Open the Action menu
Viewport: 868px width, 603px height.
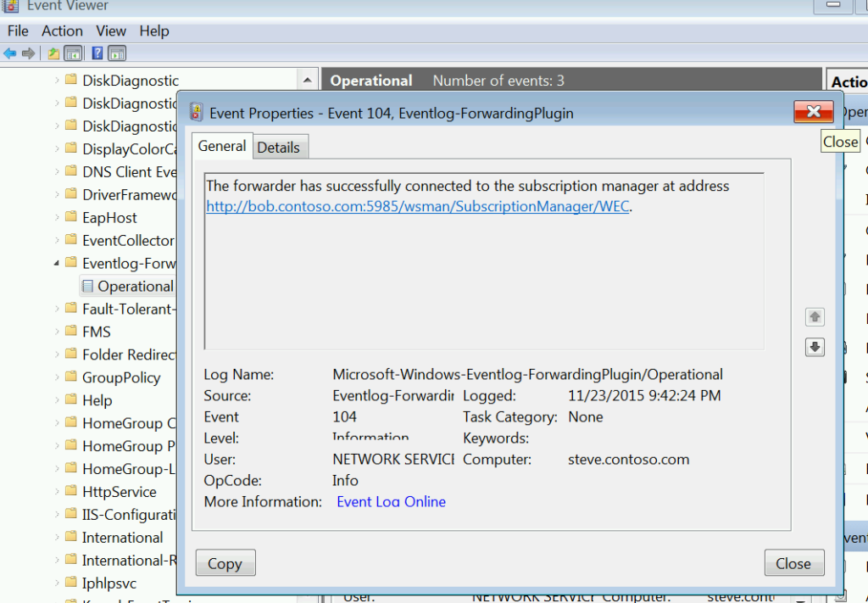pyautogui.click(x=62, y=31)
